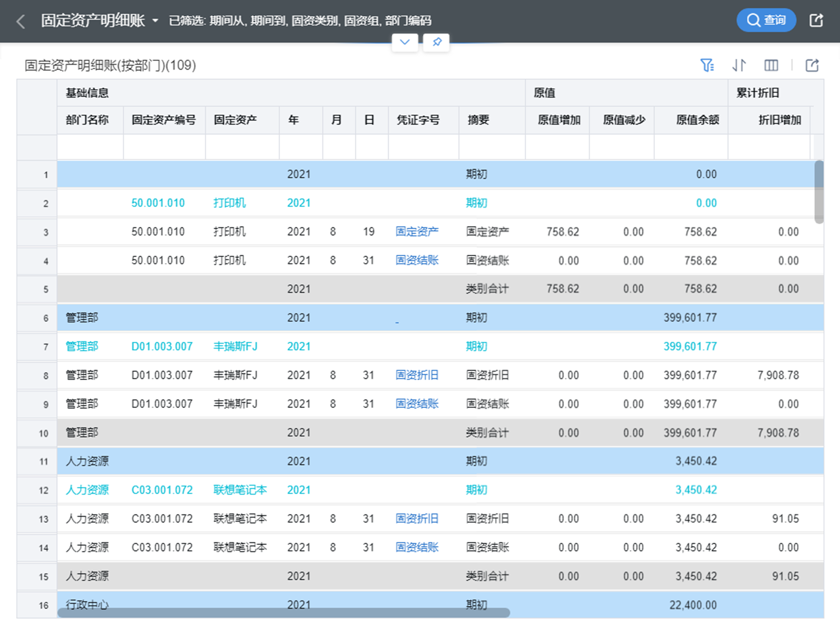Open the column settings icon
Screen dimensions: 840x630
pyautogui.click(x=771, y=65)
